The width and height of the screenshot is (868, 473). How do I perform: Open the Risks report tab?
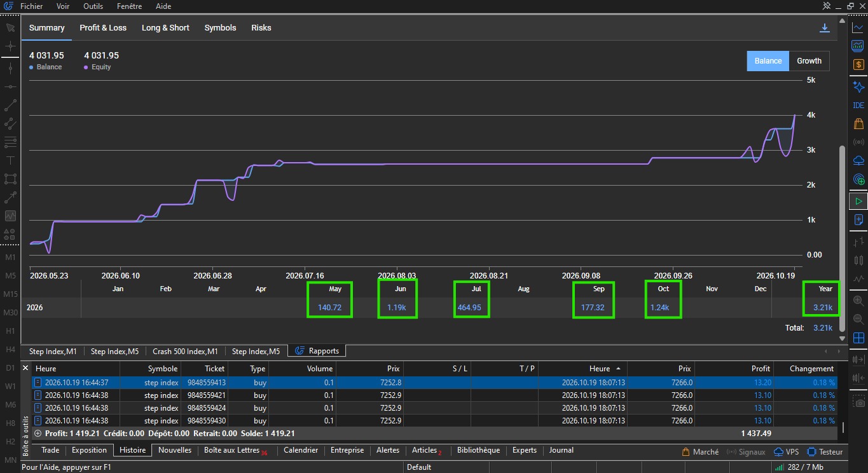(261, 28)
